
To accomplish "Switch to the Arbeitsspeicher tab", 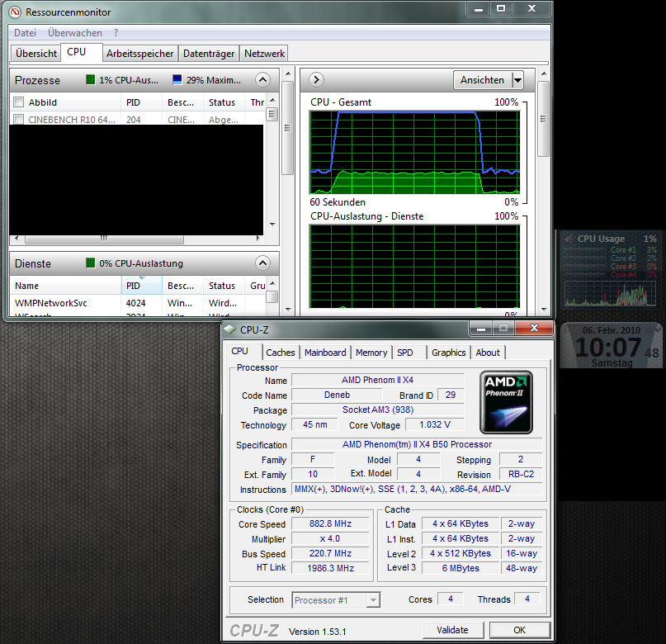I will 139,54.
